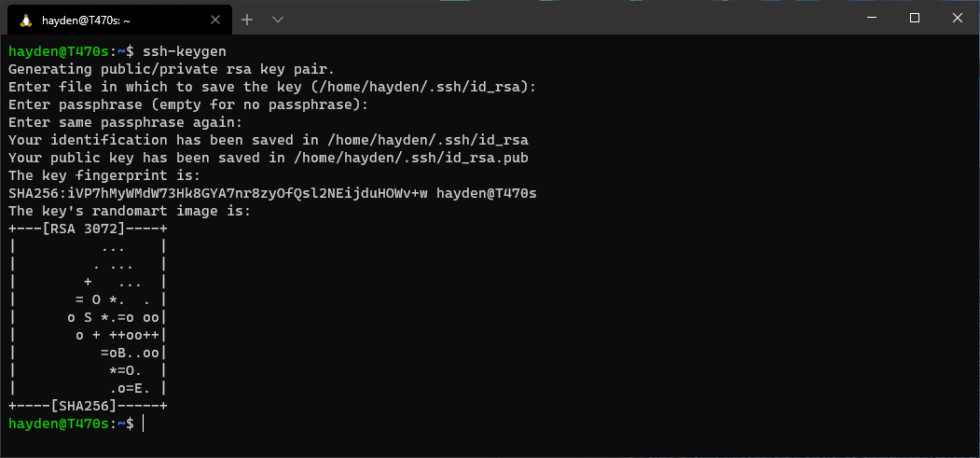The height and width of the screenshot is (458, 980).
Task: Expand the new tab profile dropdown chevron
Action: coord(277,19)
